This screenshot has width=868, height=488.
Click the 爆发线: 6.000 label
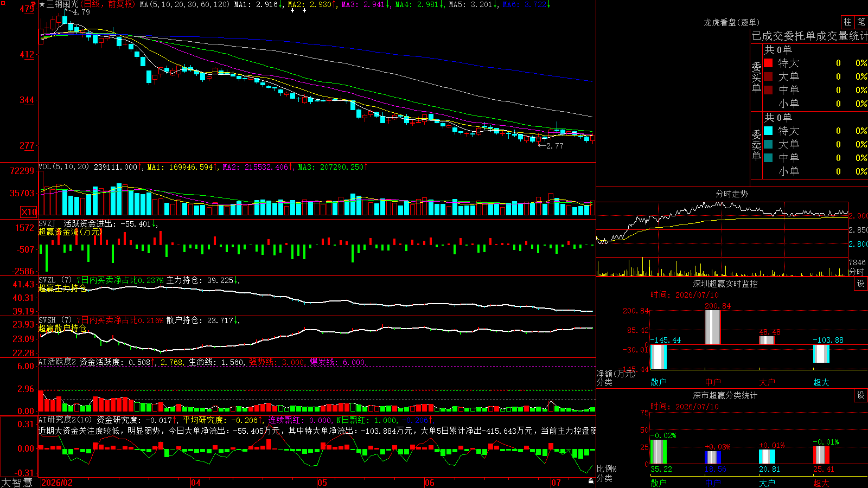tap(338, 362)
